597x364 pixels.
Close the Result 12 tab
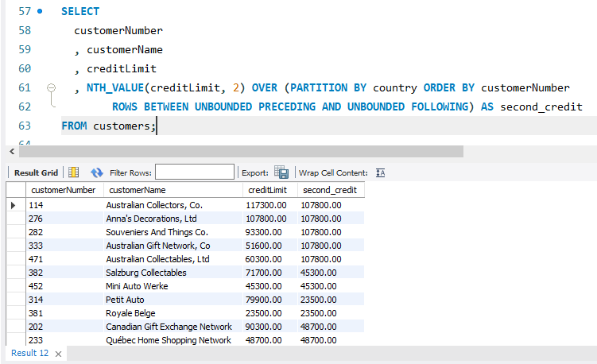(58, 354)
